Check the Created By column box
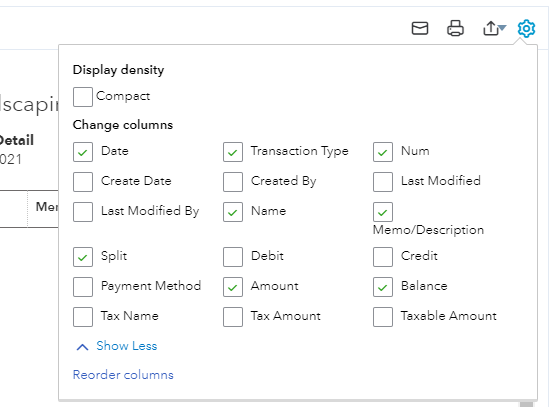This screenshot has width=556, height=407. [x=233, y=182]
